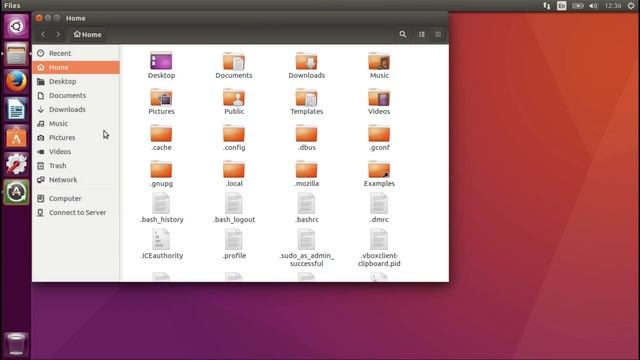This screenshot has height=360, width=640.
Task: Go forward with the right arrow
Action: [58, 35]
